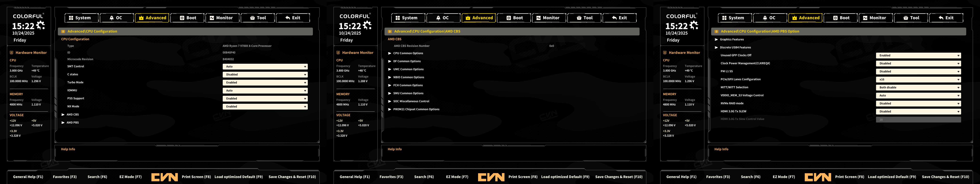The width and height of the screenshot is (980, 184).
Task: Click Tool tab toolbox icon on AMD CBS screen
Action: 579,18
